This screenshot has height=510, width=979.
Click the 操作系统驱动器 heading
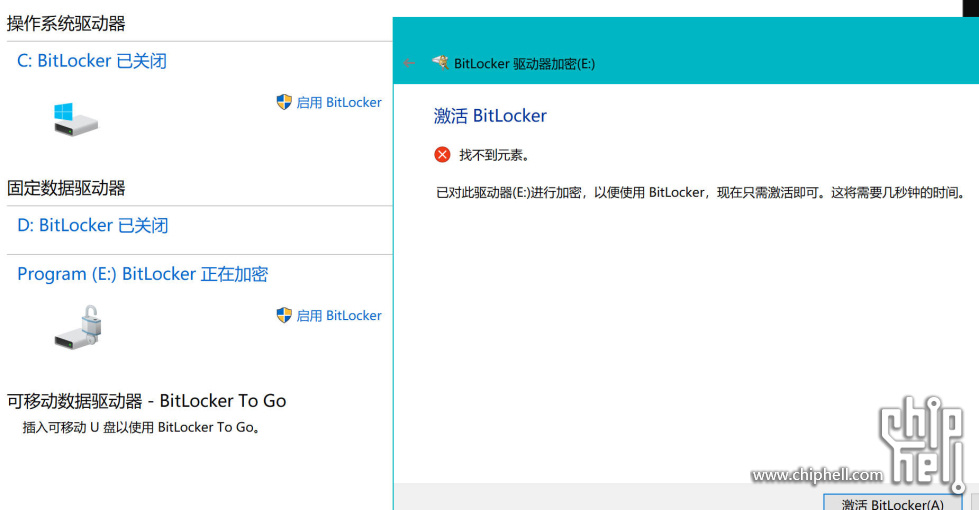click(66, 24)
